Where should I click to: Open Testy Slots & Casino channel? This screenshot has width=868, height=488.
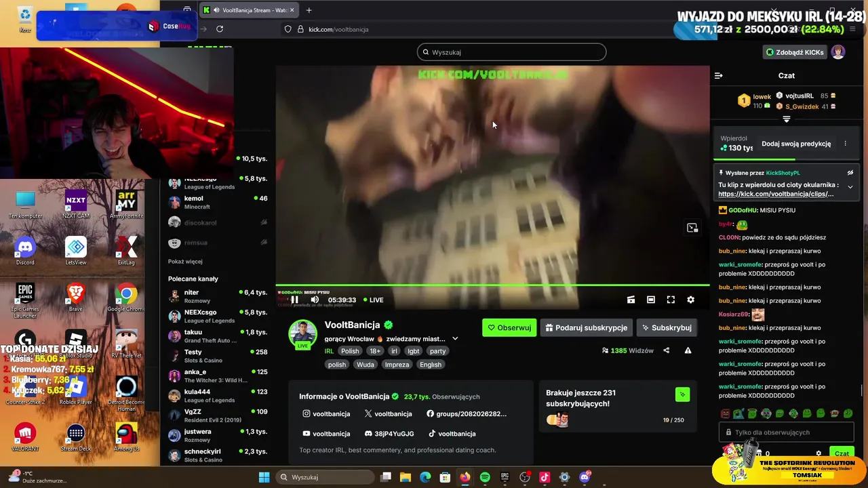[x=218, y=356]
